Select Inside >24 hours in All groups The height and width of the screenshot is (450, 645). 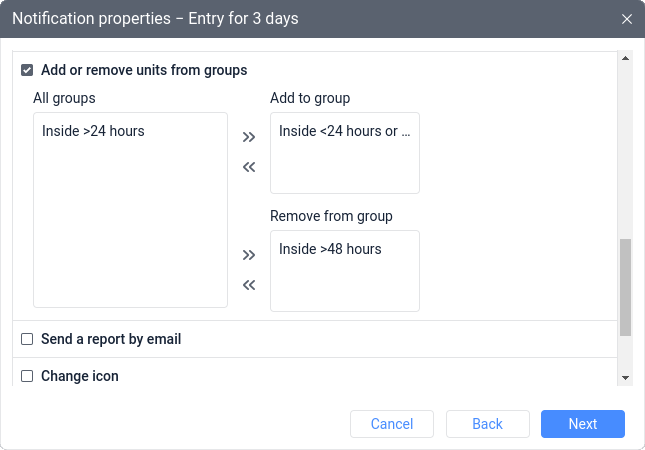93,131
